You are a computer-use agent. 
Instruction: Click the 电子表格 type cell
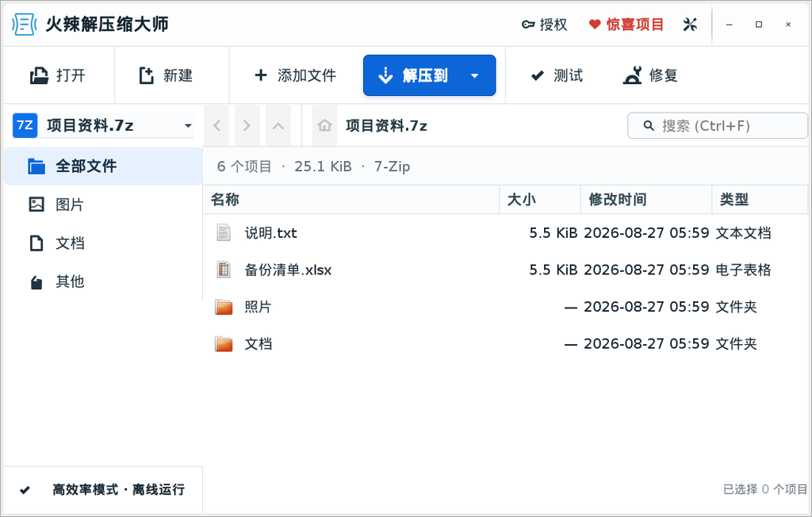point(743,270)
